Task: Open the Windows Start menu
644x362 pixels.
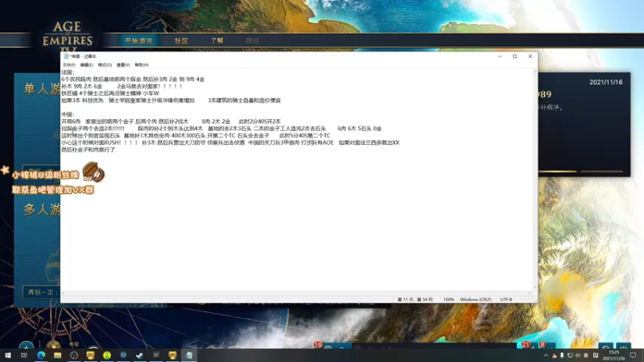Action: pos(8,355)
